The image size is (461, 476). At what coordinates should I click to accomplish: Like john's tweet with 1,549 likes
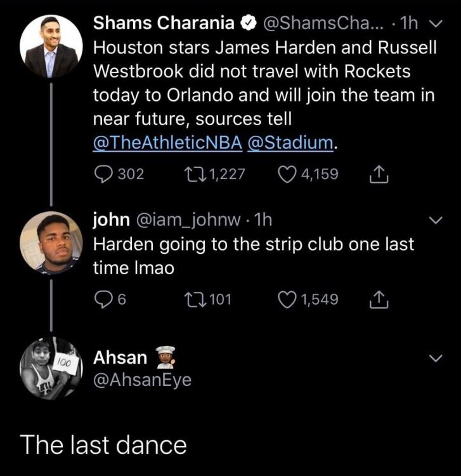[x=289, y=299]
